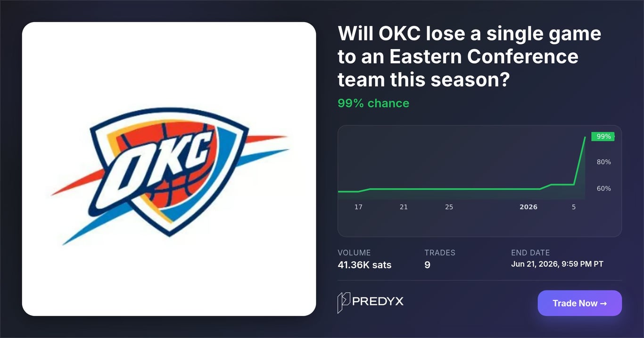Click the 17 date axis marker
The width and height of the screenshot is (644, 338).
[358, 207]
